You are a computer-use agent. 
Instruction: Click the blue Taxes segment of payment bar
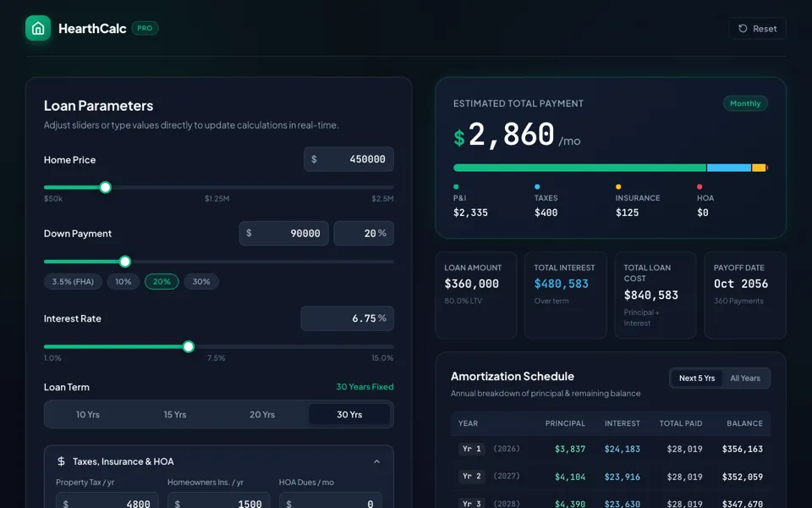[x=729, y=168]
